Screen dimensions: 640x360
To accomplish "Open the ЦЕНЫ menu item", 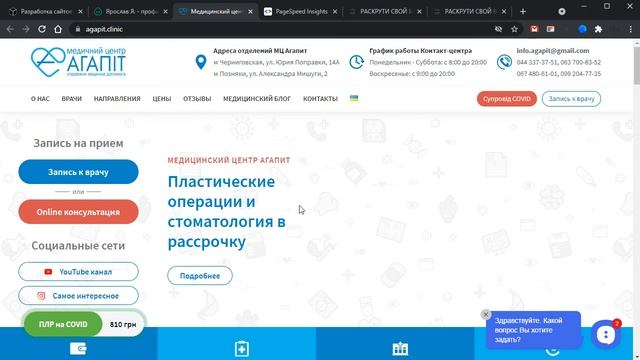I will (162, 99).
